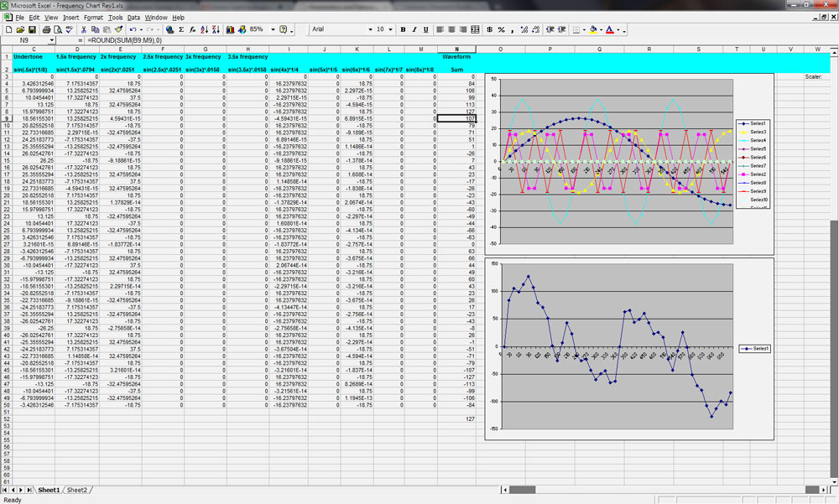839x504 pixels.
Task: Toggle Align Left
Action: [x=440, y=29]
